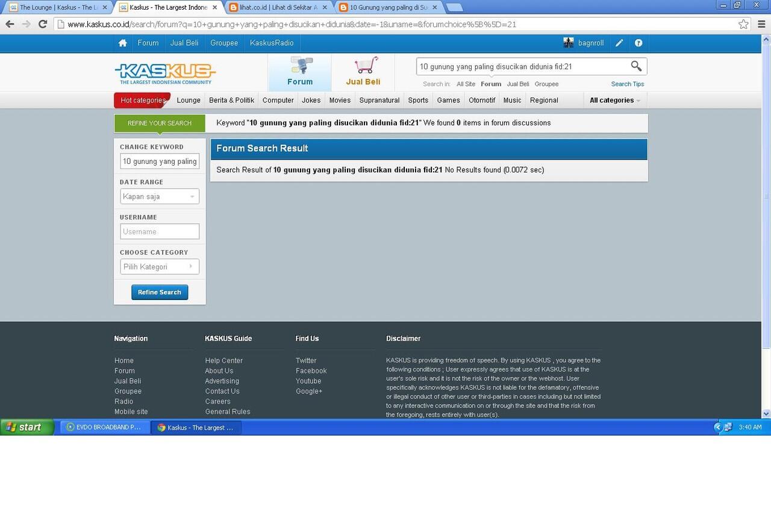Click Refine Search button
The height and width of the screenshot is (532, 771).
[160, 292]
